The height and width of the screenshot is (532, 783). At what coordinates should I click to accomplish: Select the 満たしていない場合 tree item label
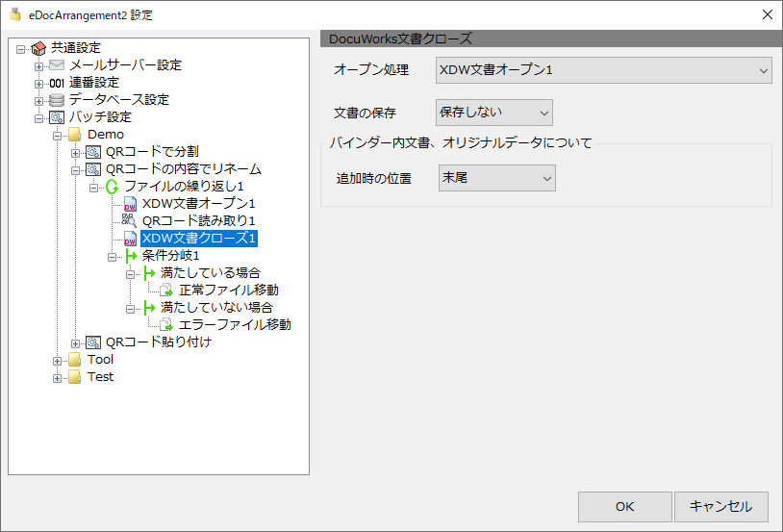(216, 308)
